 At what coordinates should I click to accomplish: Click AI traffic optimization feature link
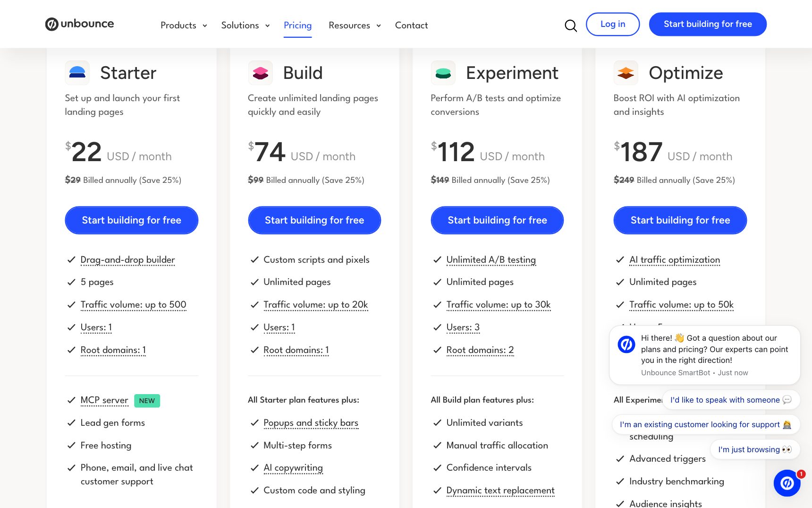(675, 260)
